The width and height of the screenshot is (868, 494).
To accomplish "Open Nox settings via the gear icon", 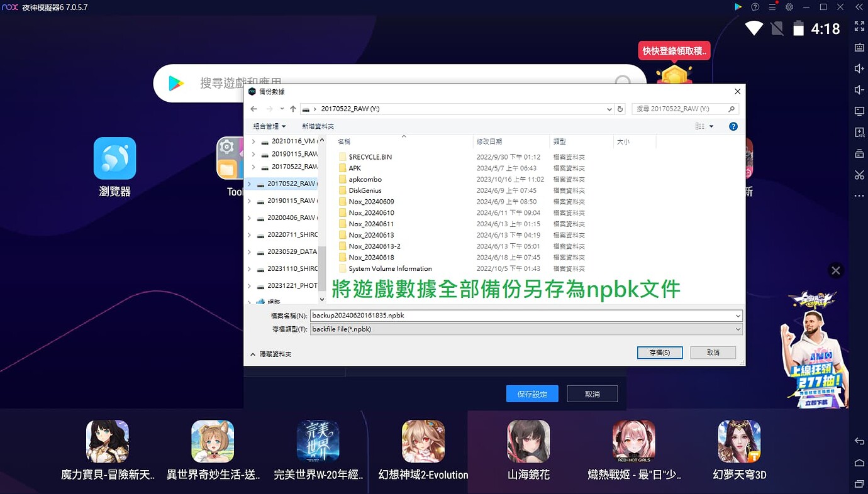I will [x=789, y=7].
